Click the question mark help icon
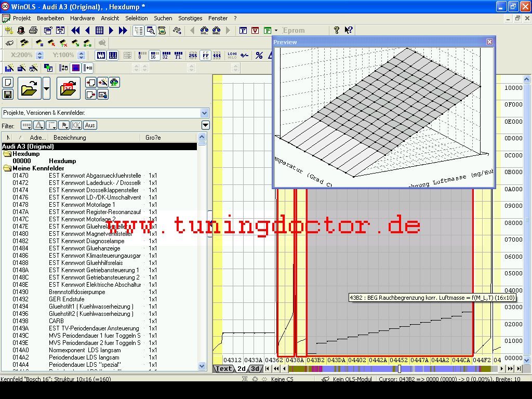 (x=336, y=30)
